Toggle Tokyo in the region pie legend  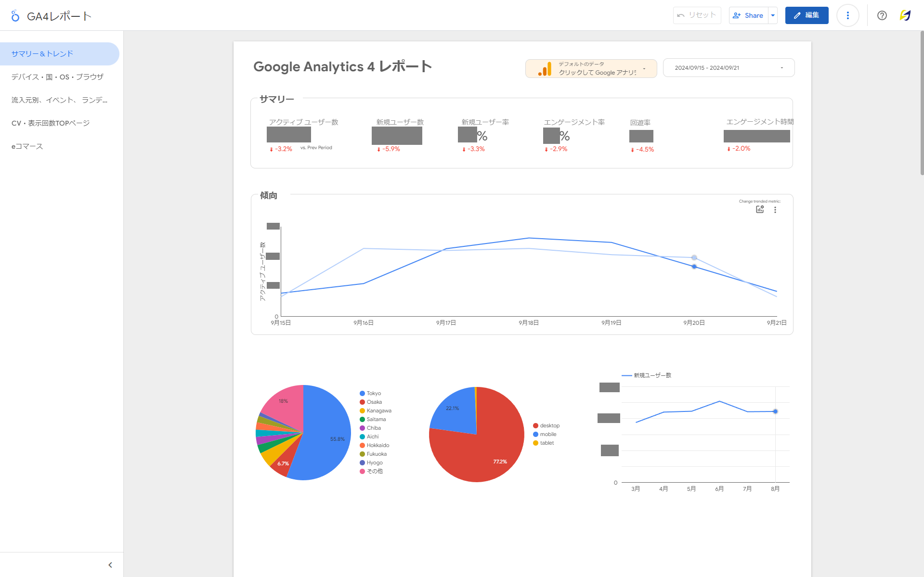coord(373,393)
